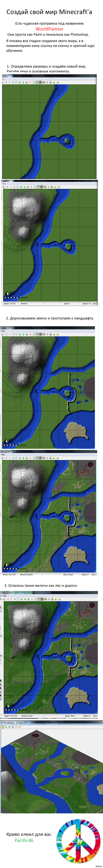Click the crosshair plus icon in 2world toolbar
Viewport: 103px width, 868px height.
point(38,334)
